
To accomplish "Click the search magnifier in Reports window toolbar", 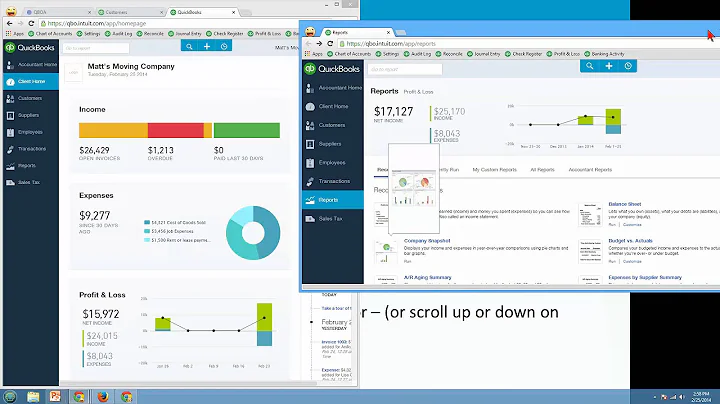I will (590, 66).
